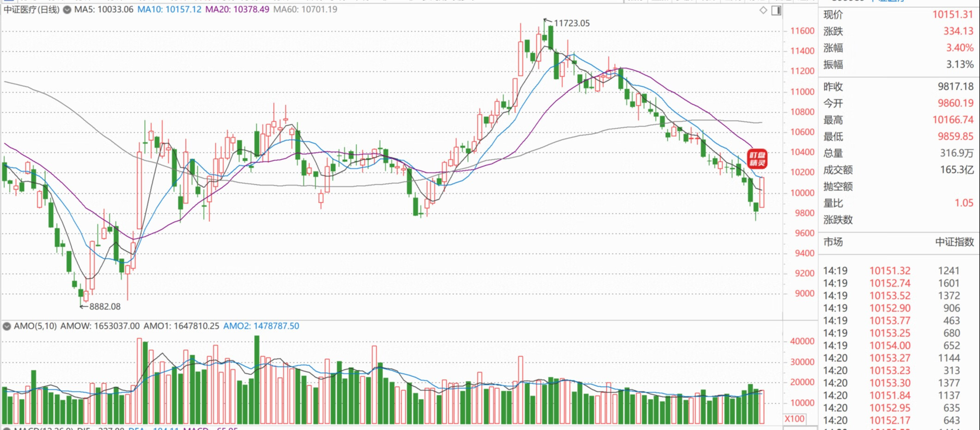The width and height of the screenshot is (980, 430).
Task: Click the 总量 value 316.9万
Action: (956, 153)
